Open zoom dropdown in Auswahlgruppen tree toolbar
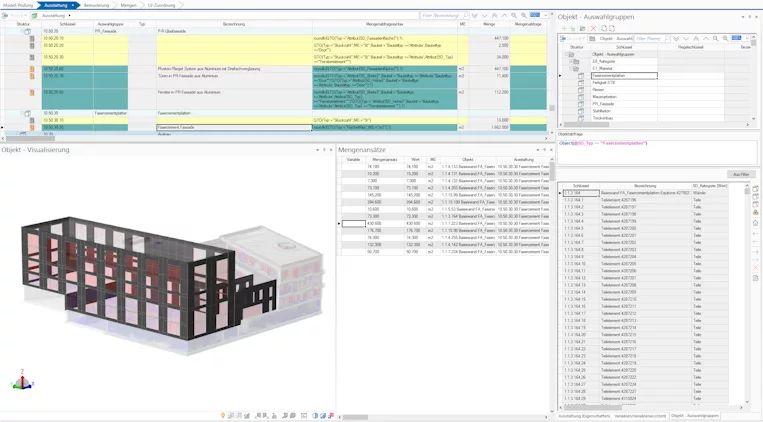 coord(747,38)
